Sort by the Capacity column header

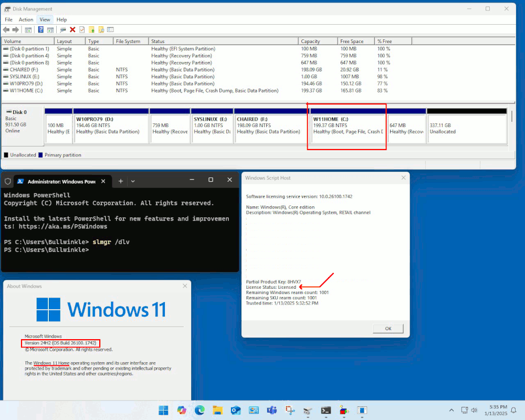point(318,41)
